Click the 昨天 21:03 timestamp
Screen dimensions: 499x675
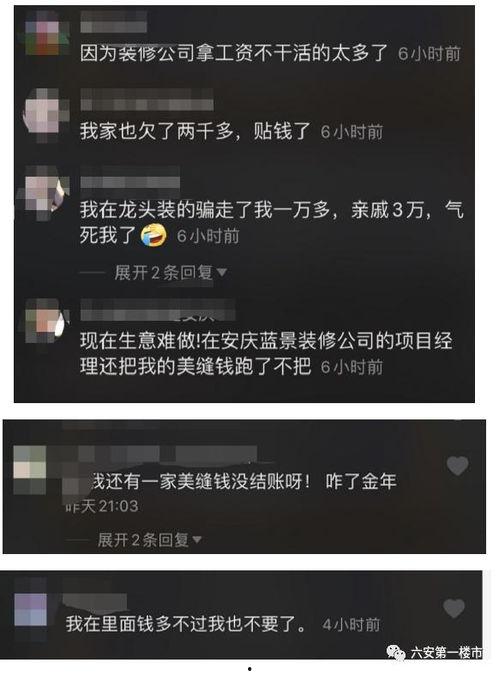click(102, 506)
